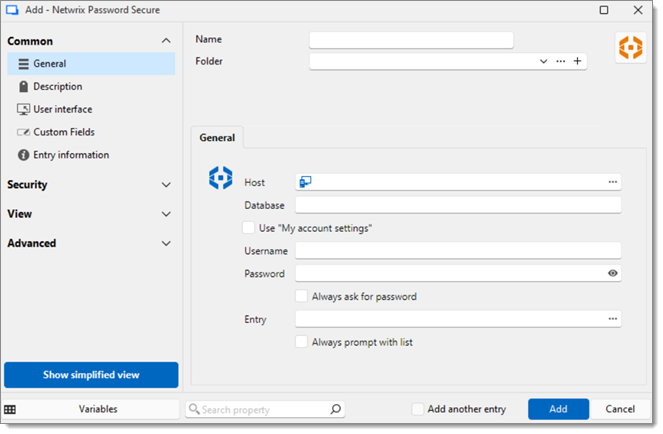Click the plus icon beside Folder field
The width and height of the screenshot is (663, 434).
[577, 61]
